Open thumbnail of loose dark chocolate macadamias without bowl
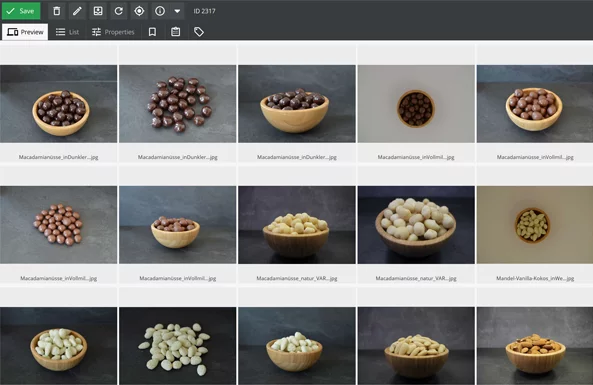This screenshot has width=593, height=385. tap(178, 104)
